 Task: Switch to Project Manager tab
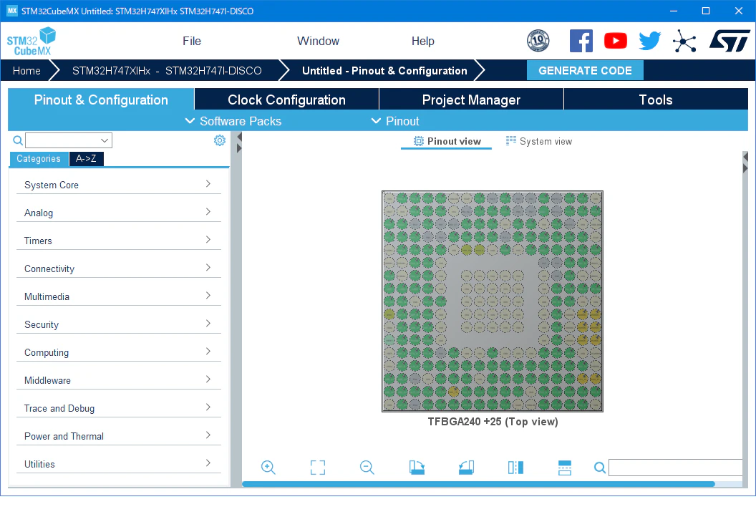[x=471, y=100]
